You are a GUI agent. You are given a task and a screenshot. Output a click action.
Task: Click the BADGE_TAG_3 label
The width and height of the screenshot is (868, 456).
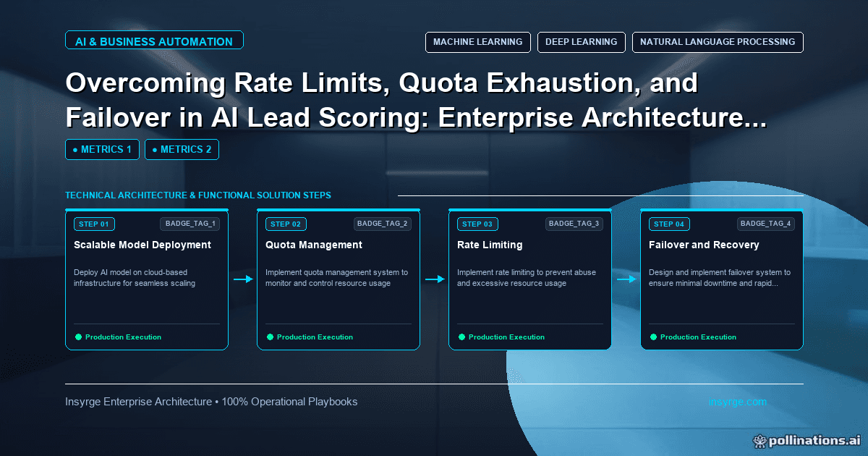574,224
